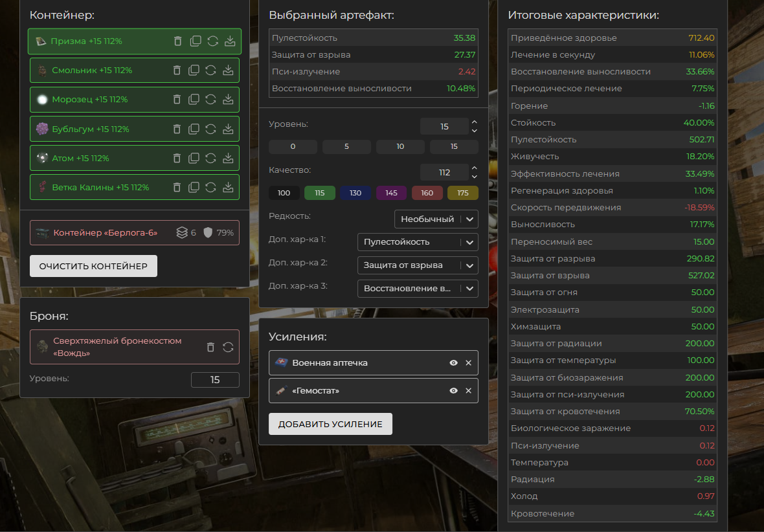Select the Морозец +15 112% artifact name
This screenshot has width=764, height=532.
[89, 100]
